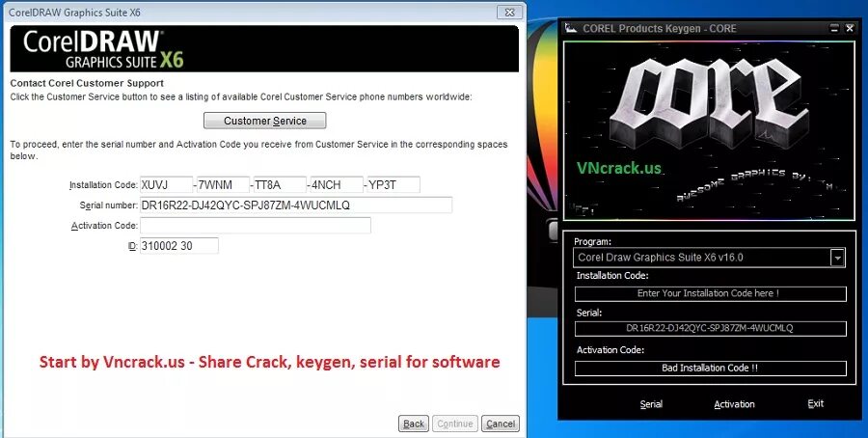This screenshot has height=438, width=868.
Task: Click the Serial number field in CorelDRAW dialog
Action: click(x=296, y=205)
